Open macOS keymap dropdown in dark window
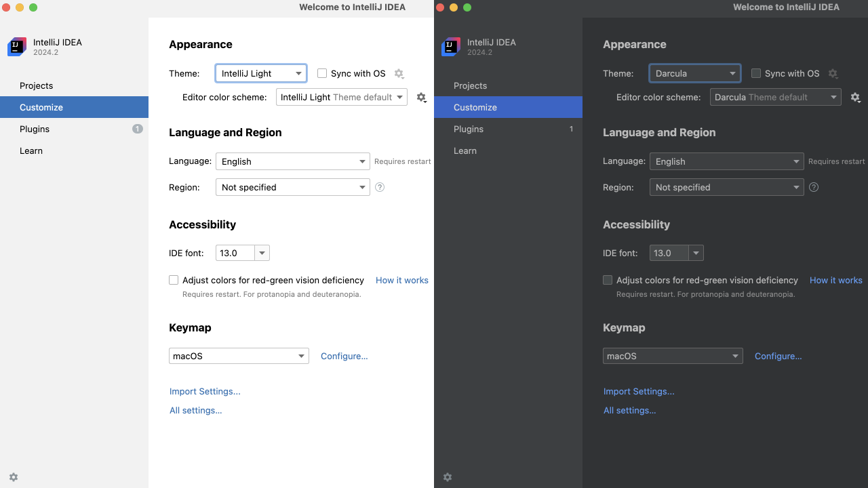This screenshot has width=868, height=488. (x=673, y=356)
